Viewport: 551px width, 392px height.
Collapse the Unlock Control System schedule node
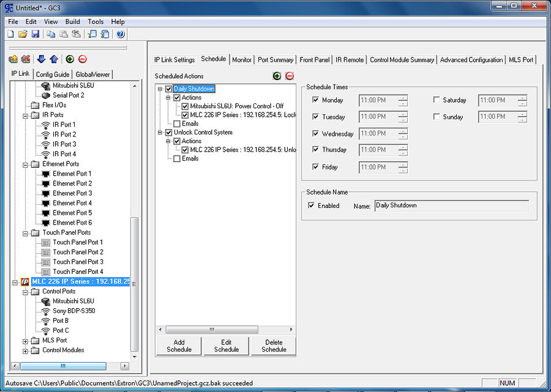click(x=160, y=133)
